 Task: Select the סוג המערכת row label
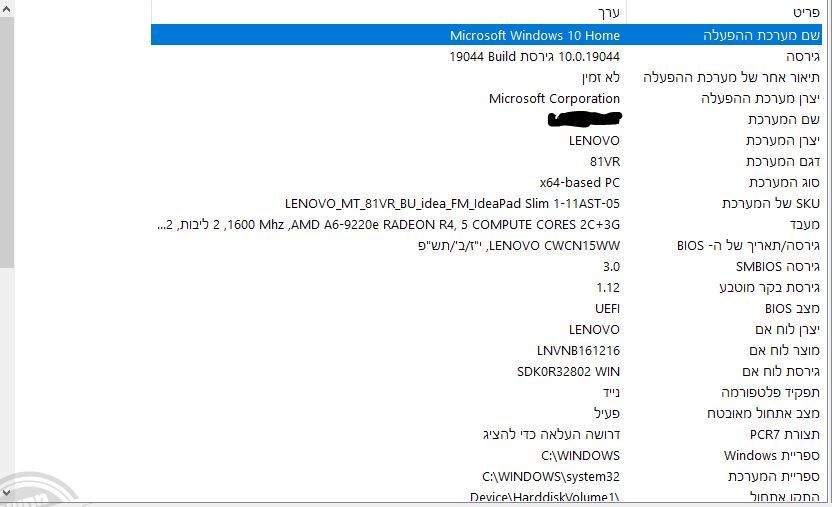[x=784, y=182]
